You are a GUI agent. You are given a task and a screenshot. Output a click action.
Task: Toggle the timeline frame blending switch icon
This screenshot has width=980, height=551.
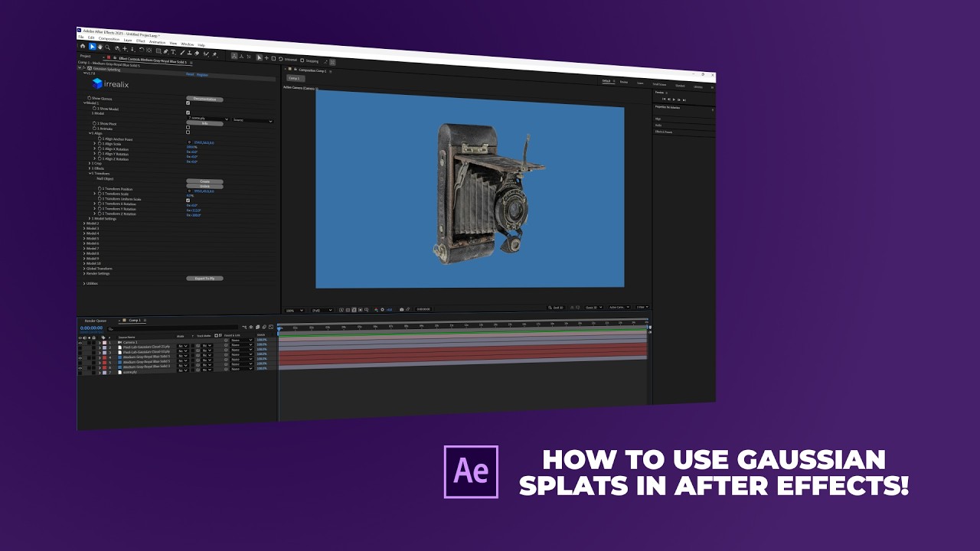(x=259, y=327)
